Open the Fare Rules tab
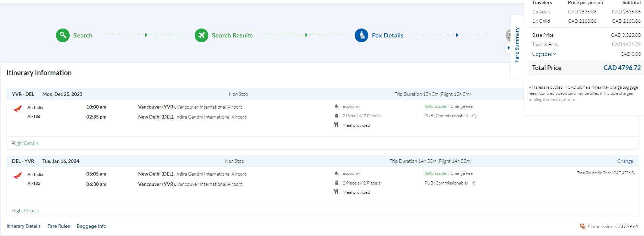 [x=59, y=226]
